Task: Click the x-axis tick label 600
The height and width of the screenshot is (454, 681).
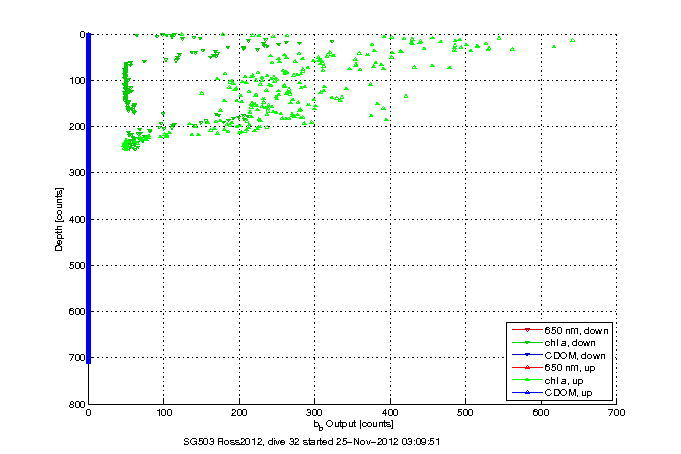Action: (541, 413)
